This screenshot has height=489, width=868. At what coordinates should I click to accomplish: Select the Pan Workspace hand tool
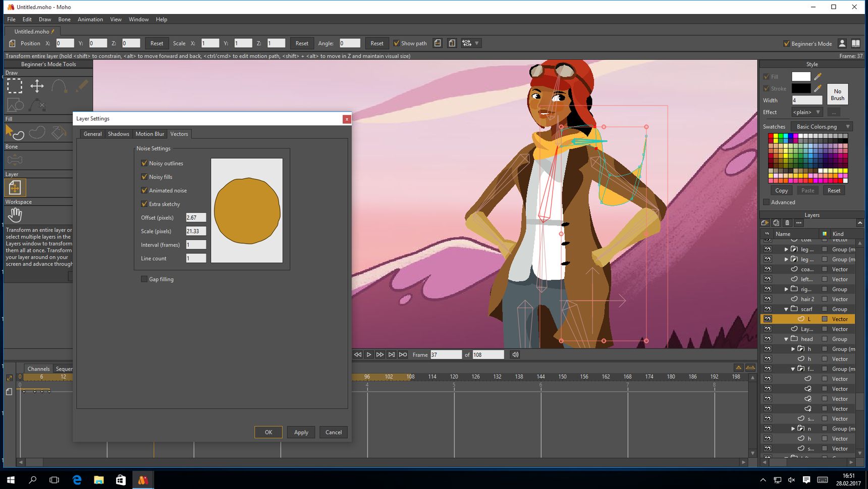(x=15, y=215)
